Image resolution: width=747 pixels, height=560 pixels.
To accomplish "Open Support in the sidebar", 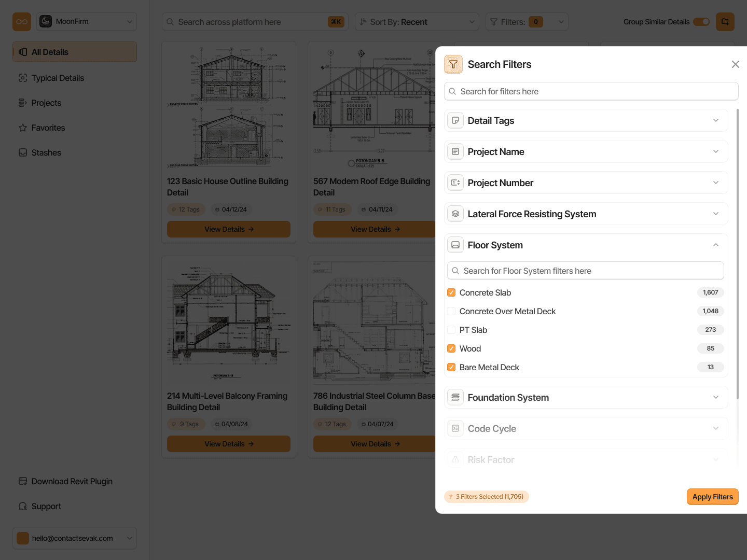I will coord(75,506).
